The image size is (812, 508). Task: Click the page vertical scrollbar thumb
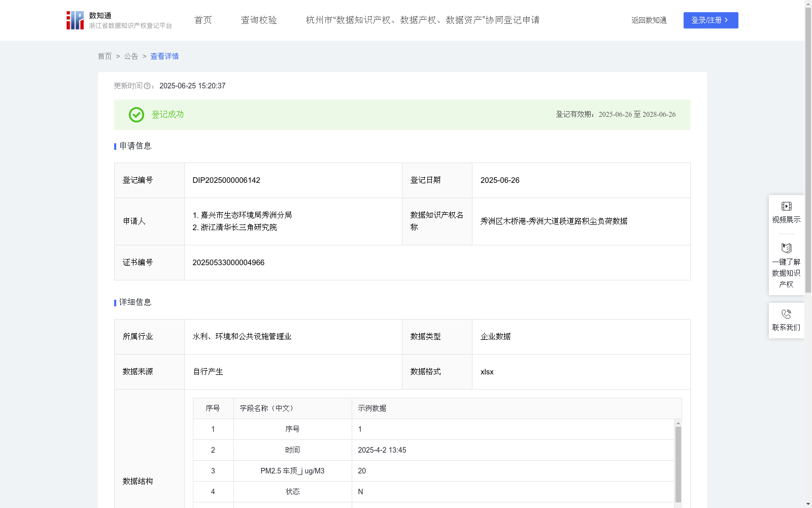(808, 150)
